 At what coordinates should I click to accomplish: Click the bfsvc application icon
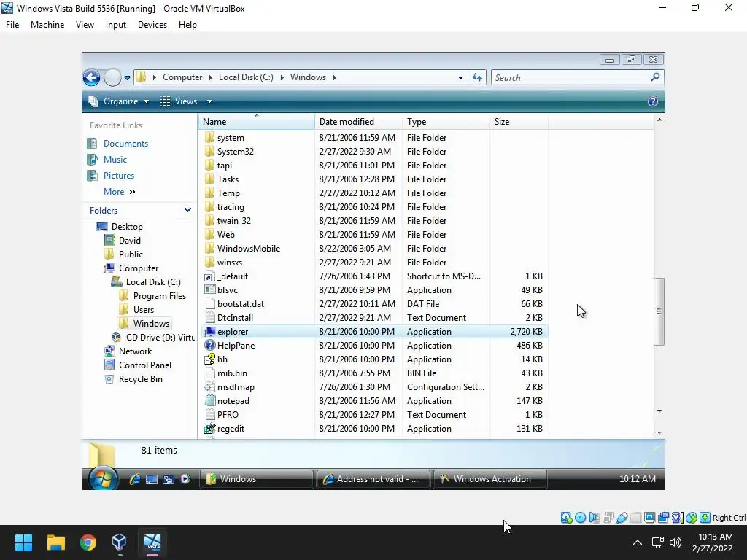point(209,289)
